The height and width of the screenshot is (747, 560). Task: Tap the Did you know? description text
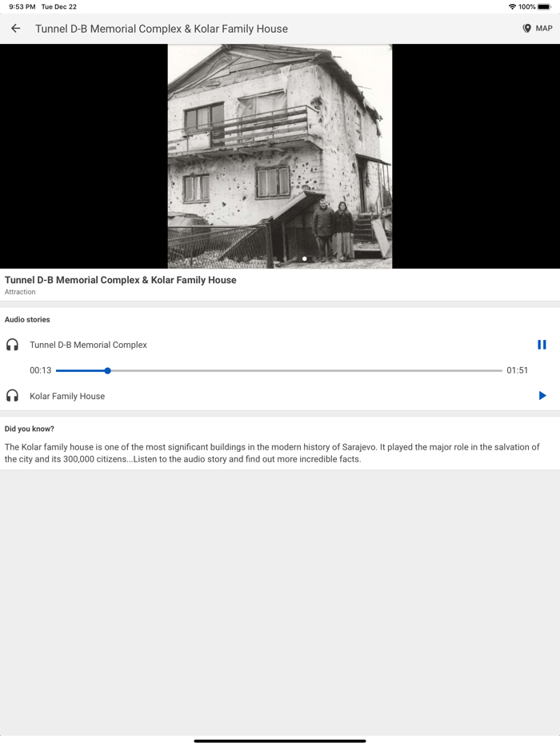[x=272, y=453]
